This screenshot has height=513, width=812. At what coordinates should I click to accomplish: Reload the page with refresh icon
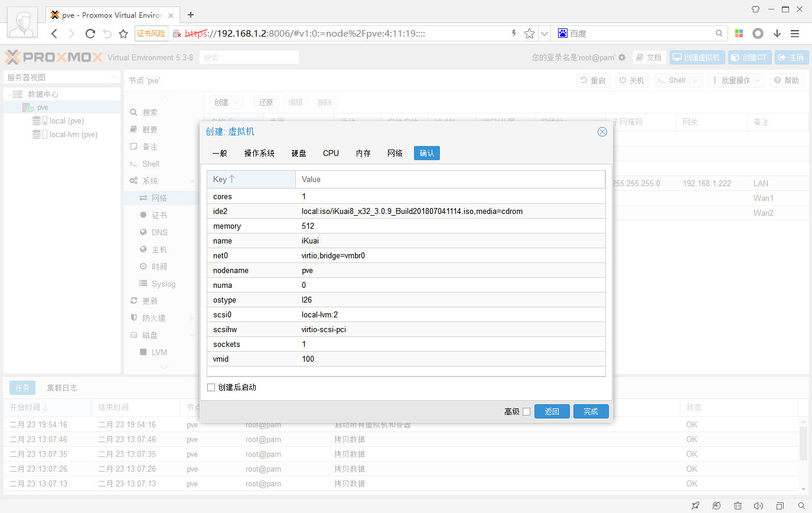coord(90,34)
